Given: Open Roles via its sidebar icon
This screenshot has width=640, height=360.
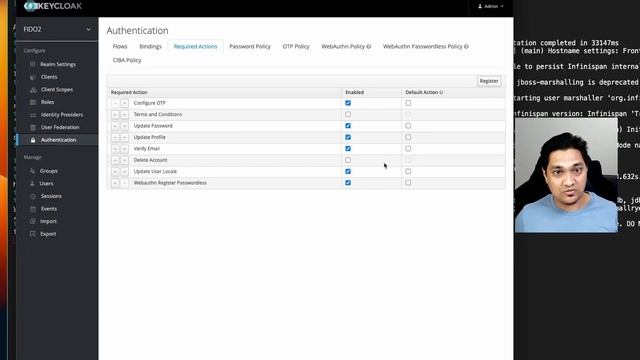Looking at the screenshot, I should point(33,102).
